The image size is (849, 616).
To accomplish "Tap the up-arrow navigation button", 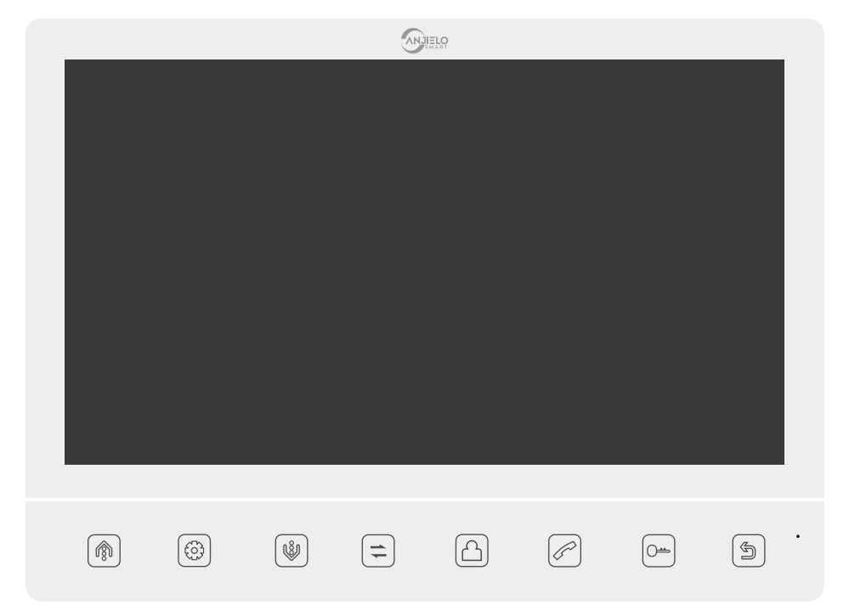I will tap(104, 551).
